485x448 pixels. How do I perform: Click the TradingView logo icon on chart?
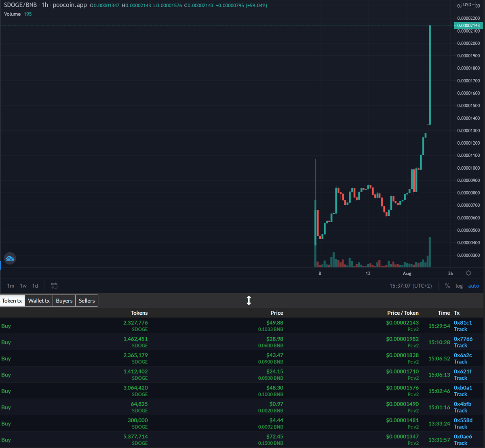tap(10, 258)
